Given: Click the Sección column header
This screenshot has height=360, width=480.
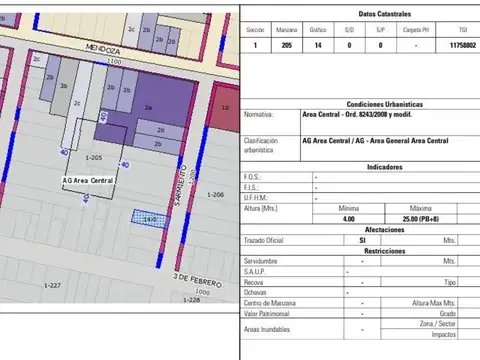Looking at the screenshot, I should (255, 30).
